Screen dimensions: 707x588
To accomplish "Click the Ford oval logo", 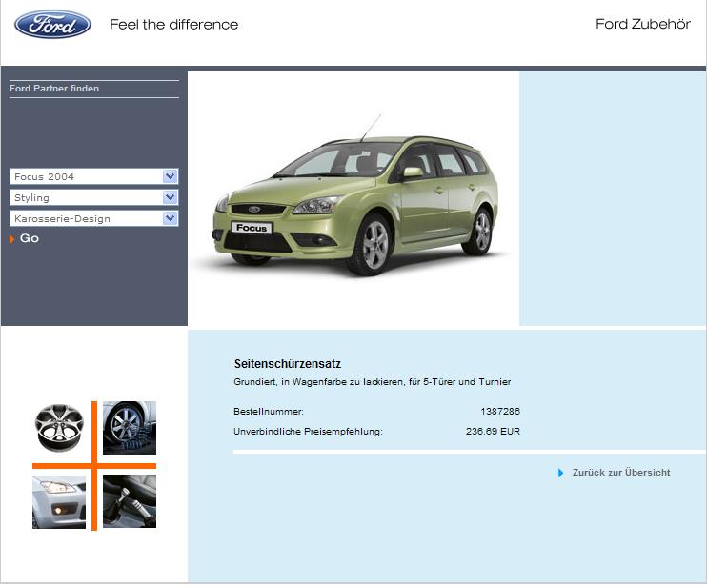I will pos(53,25).
